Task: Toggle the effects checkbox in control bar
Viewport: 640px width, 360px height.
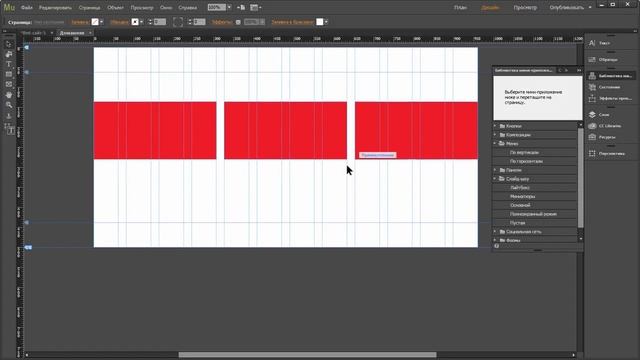Action: coord(238,22)
